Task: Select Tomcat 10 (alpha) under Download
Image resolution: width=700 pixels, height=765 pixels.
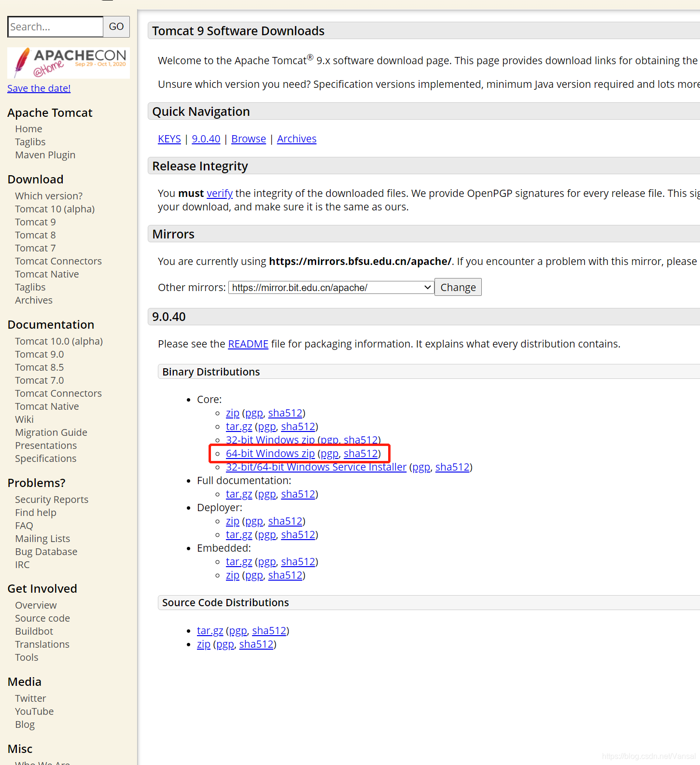Action: [55, 209]
